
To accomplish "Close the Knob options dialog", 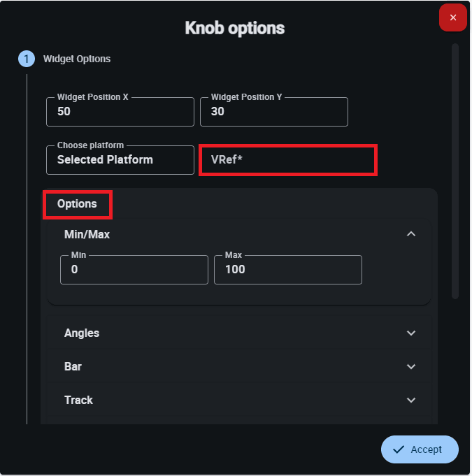I will (x=453, y=17).
